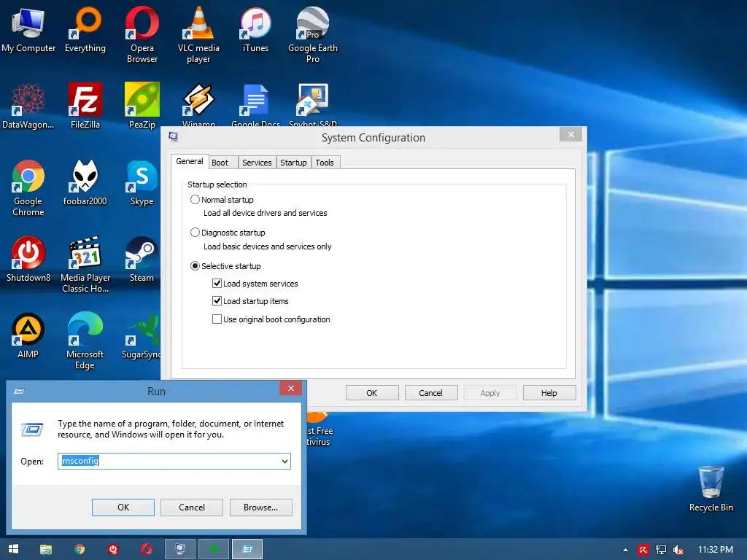This screenshot has width=747, height=560.
Task: Open Google Docs desktop shortcut
Action: point(255,104)
